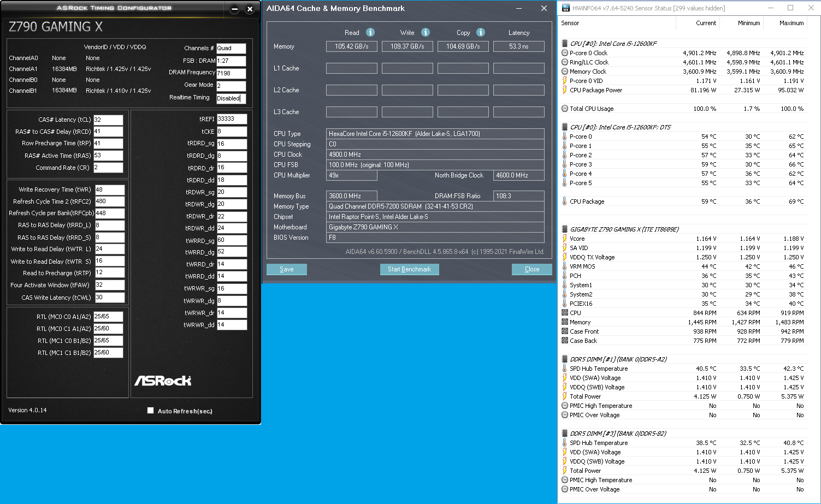Screen dimensions: 821x504
Task: Click the lightning bolt icon beside SA VID
Action: point(565,248)
